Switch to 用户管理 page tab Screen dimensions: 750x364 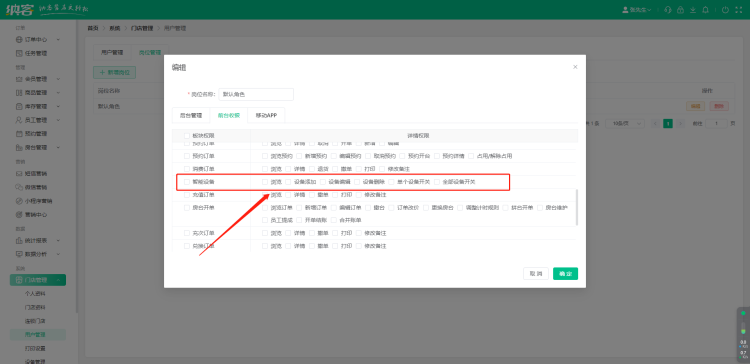pyautogui.click(x=112, y=53)
